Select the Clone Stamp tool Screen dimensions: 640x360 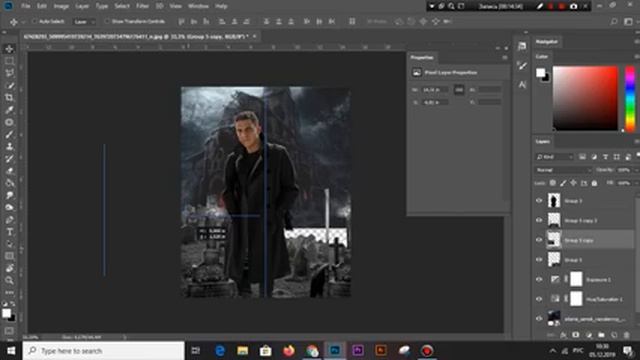[9, 147]
